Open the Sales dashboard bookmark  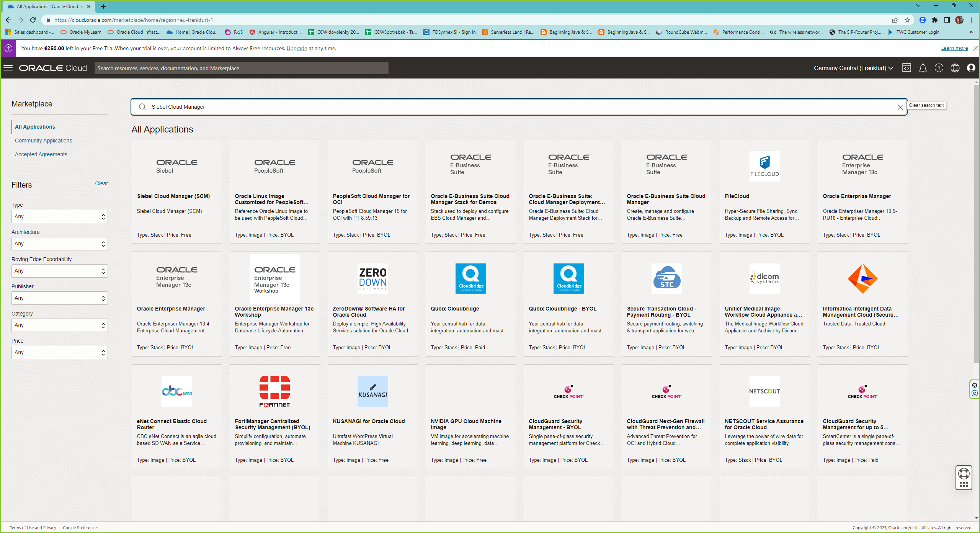click(x=30, y=32)
